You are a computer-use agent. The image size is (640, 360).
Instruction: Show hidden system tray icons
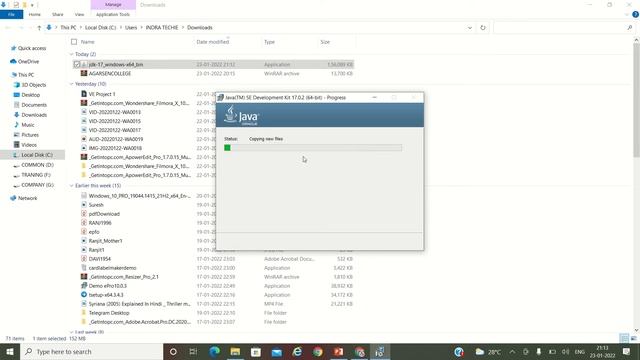pos(512,351)
